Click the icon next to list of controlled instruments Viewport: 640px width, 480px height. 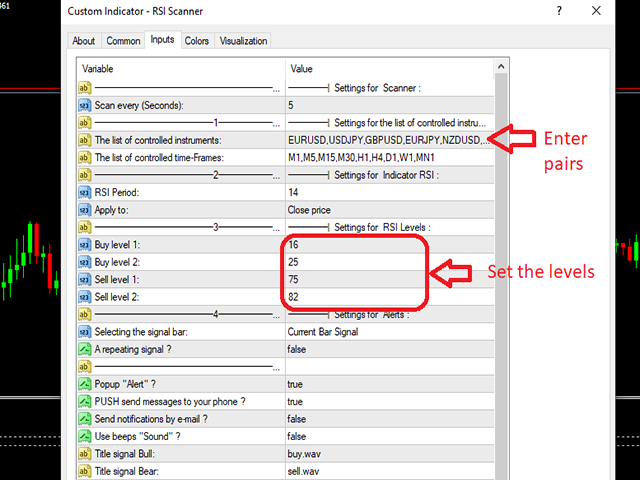pos(85,140)
